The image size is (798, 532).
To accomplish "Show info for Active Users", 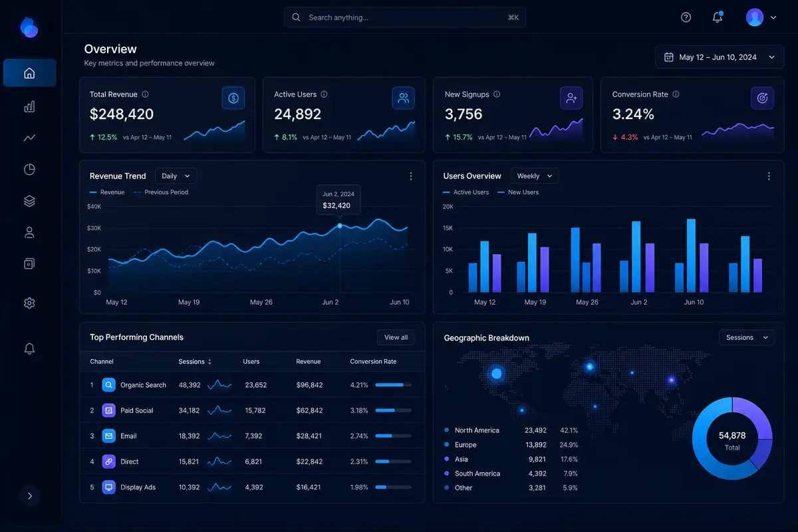I will click(325, 94).
